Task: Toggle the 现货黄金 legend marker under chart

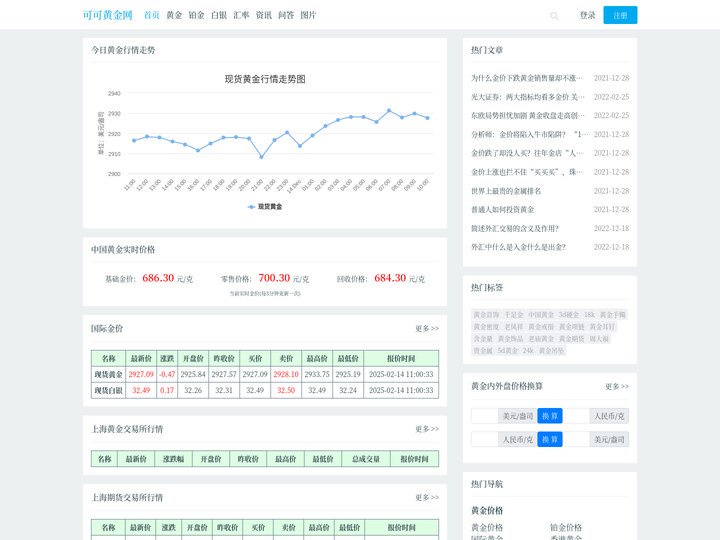Action: [x=252, y=207]
